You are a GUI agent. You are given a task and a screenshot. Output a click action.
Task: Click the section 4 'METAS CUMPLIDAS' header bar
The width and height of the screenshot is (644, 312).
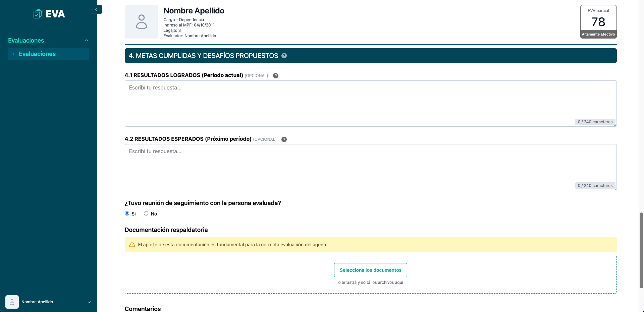[371, 56]
